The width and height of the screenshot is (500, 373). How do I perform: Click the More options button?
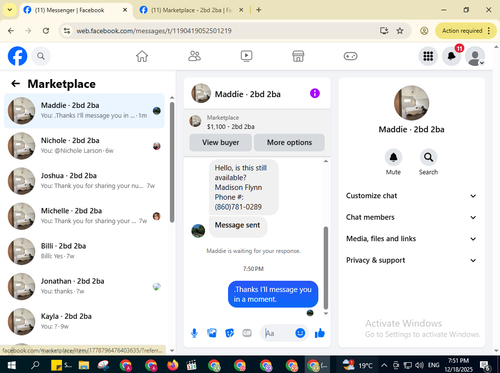click(289, 142)
